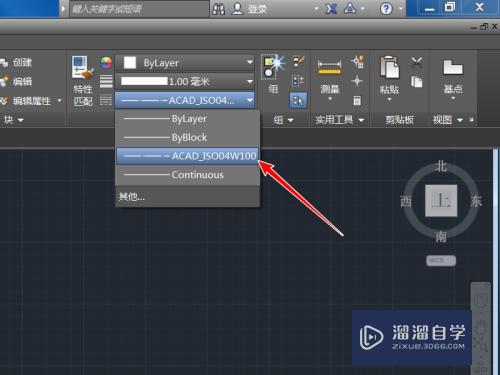The height and width of the screenshot is (375, 500).
Task: Open the dropdown arrow after 登录
Action: (x=316, y=9)
